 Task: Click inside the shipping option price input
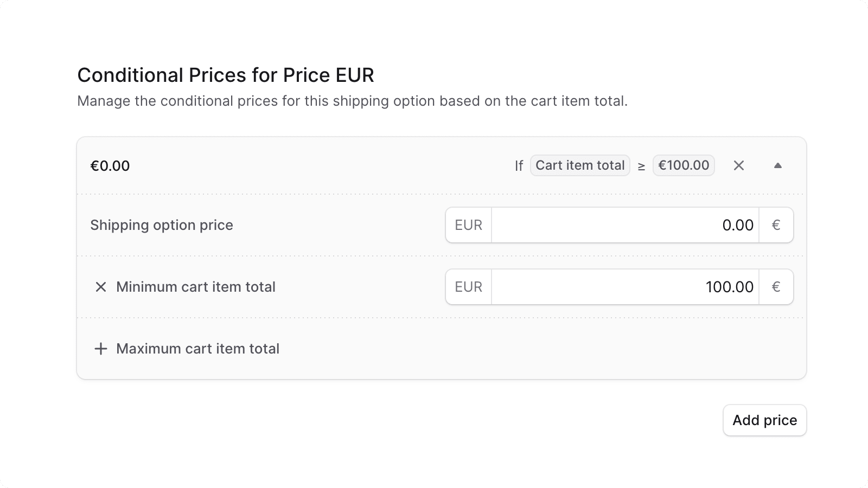point(624,224)
